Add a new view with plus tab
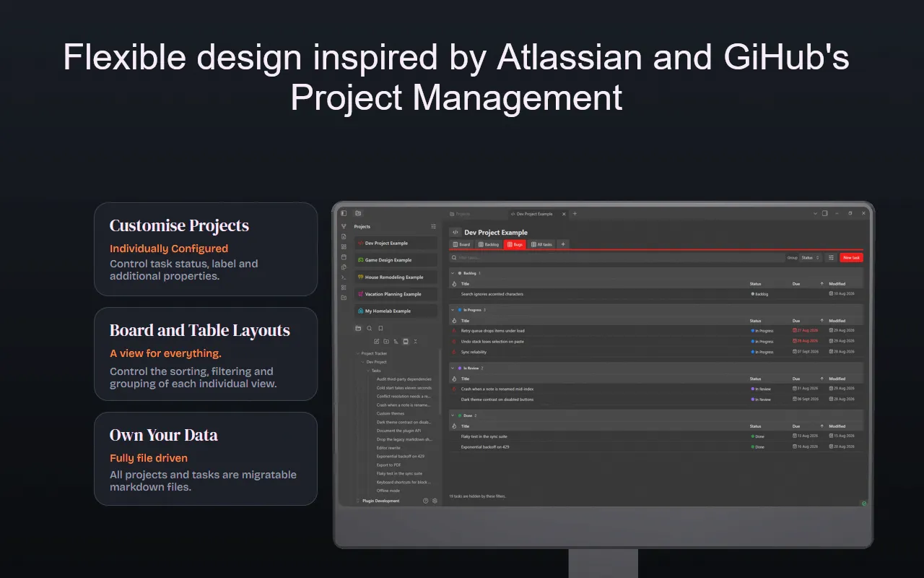Screen dimensions: 924x578 tap(563, 244)
